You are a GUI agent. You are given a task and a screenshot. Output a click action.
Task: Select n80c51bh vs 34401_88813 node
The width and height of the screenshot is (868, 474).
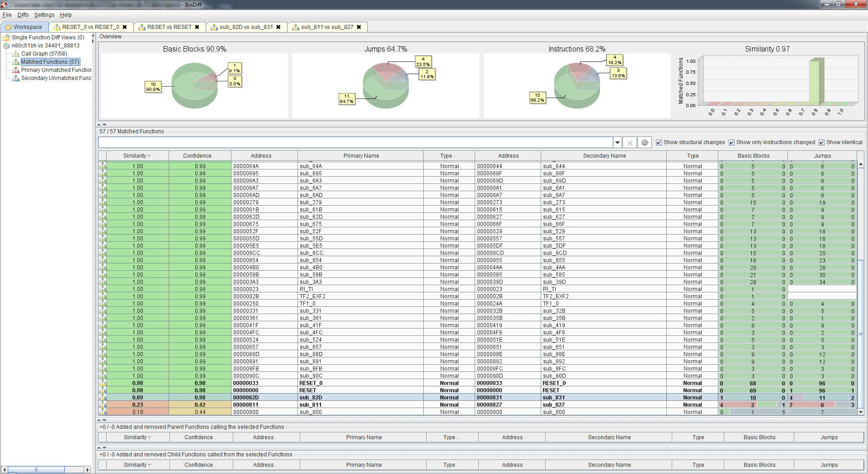pyautogui.click(x=46, y=46)
